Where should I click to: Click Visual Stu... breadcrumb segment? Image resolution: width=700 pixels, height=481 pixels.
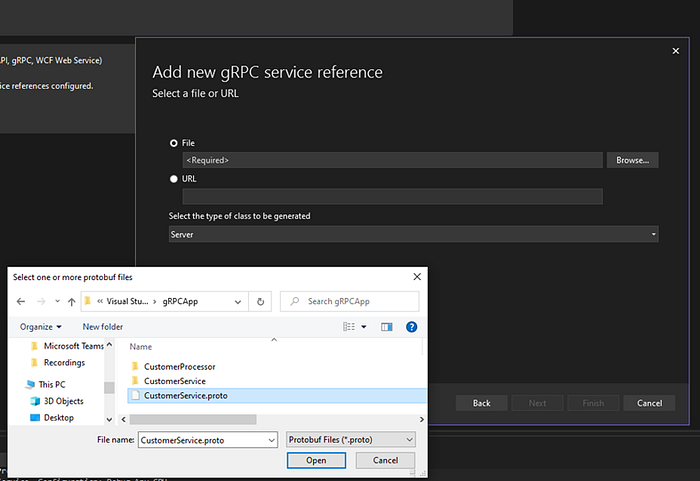(127, 301)
